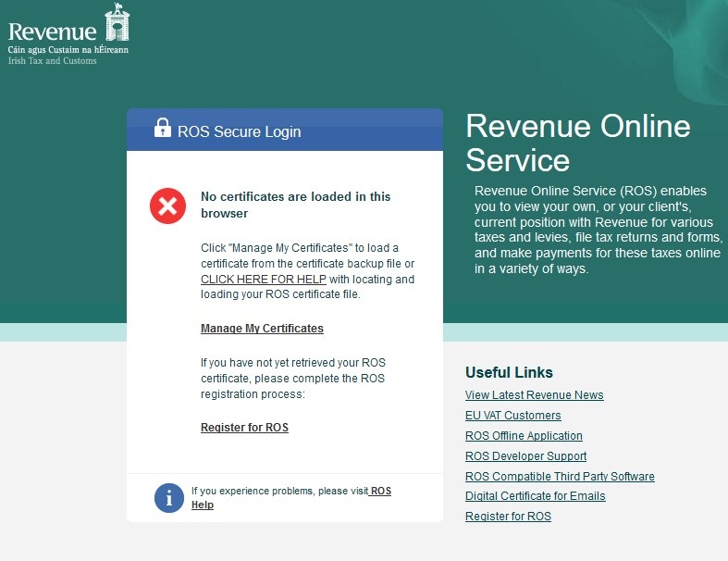The width and height of the screenshot is (728, 561).
Task: Open Digital Certificate for Emails
Action: pos(535,496)
